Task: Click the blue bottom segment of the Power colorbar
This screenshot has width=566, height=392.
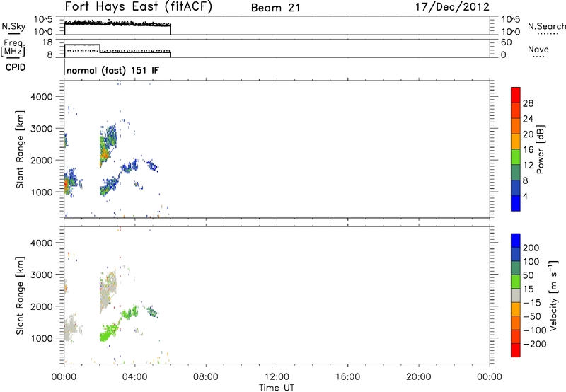Action: coord(516,203)
